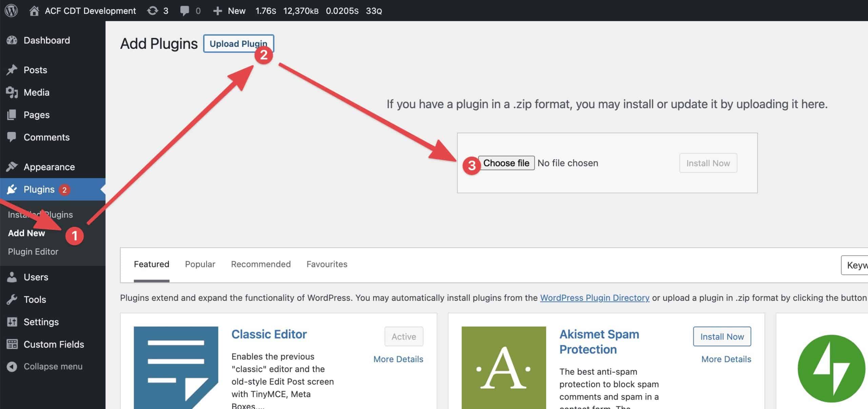Open the Classic Editor plugin thumbnail

click(176, 368)
